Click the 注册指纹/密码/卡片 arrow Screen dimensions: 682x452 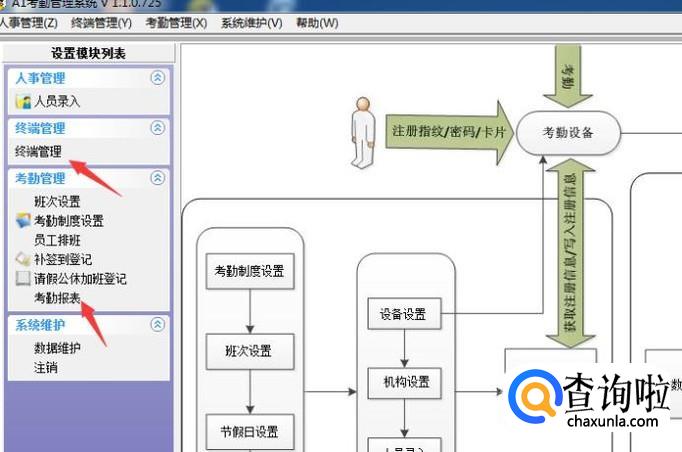tap(449, 132)
